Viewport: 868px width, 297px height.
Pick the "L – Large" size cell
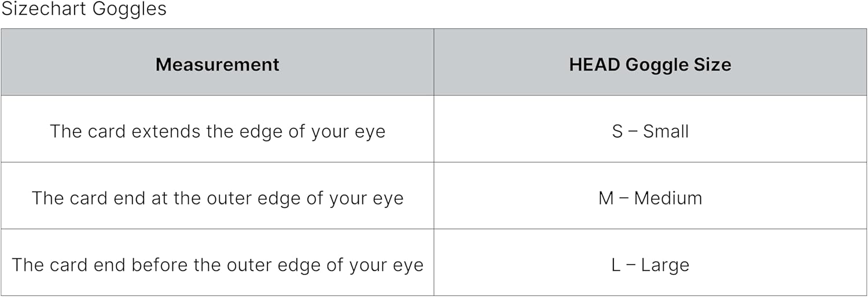pyautogui.click(x=650, y=265)
